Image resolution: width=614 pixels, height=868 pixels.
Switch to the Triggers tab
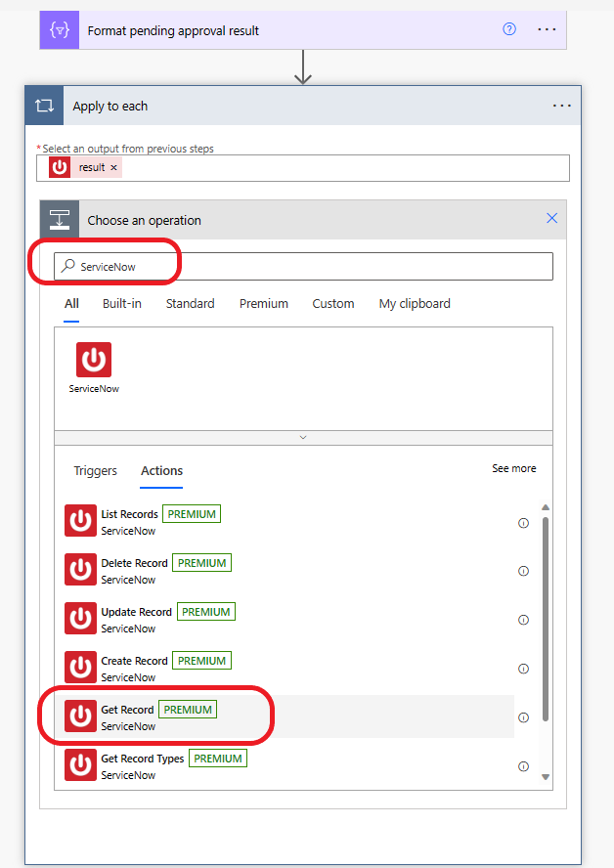95,470
